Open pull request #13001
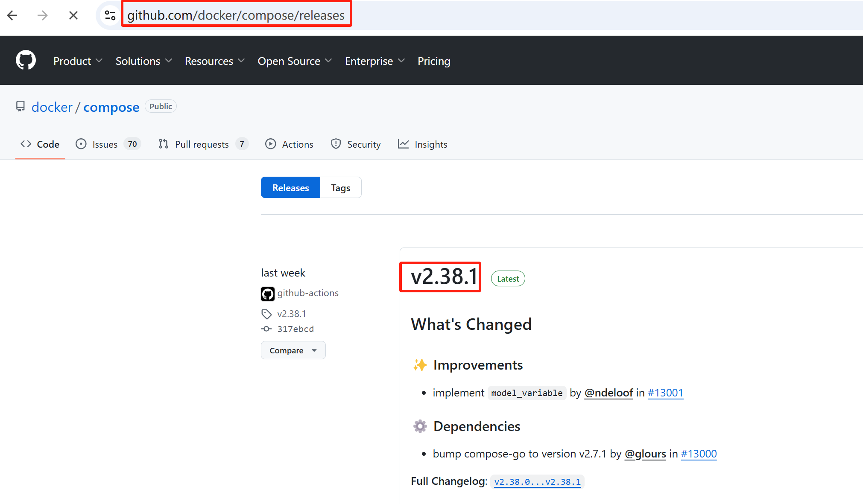Viewport: 863px width, 504px height. [665, 393]
